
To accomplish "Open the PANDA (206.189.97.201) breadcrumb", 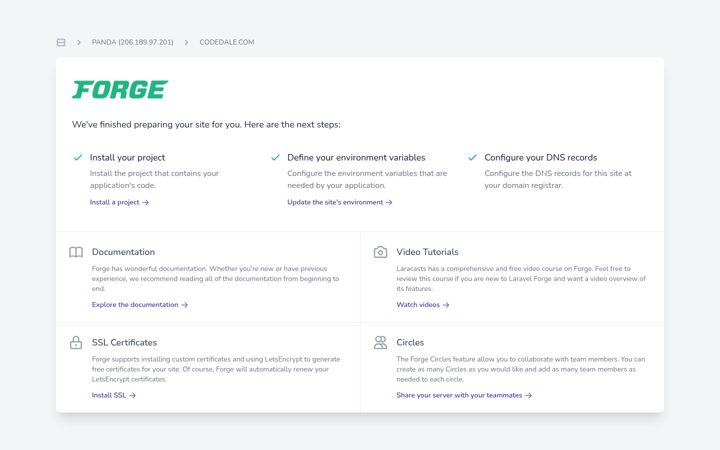I will click(x=132, y=42).
